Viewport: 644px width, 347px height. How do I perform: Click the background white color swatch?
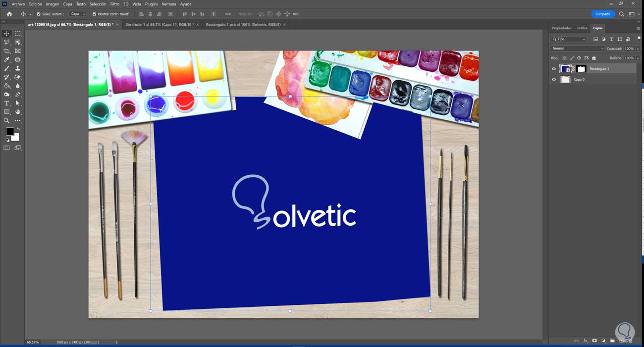click(x=16, y=137)
